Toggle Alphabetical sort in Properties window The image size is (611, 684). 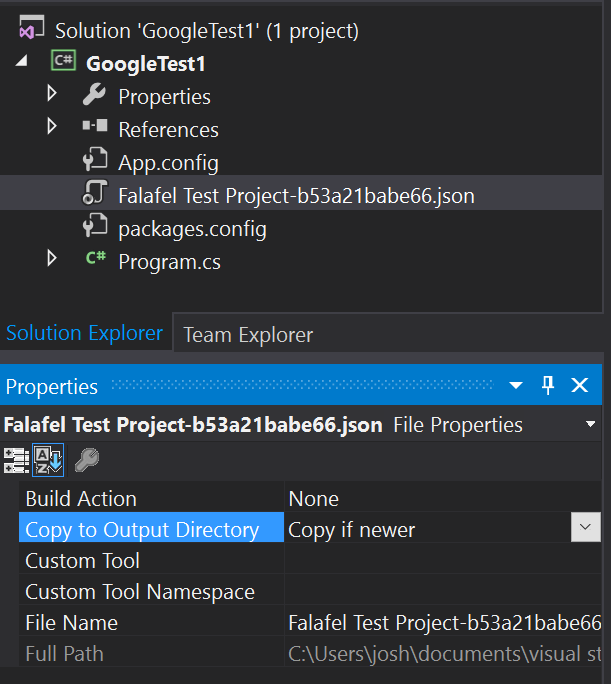48,460
